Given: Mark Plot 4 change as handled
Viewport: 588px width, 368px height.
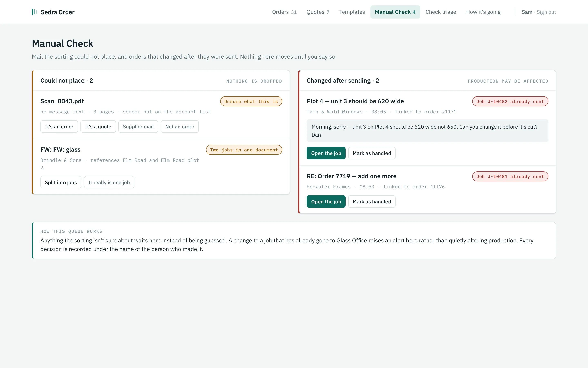Looking at the screenshot, I should point(372,153).
